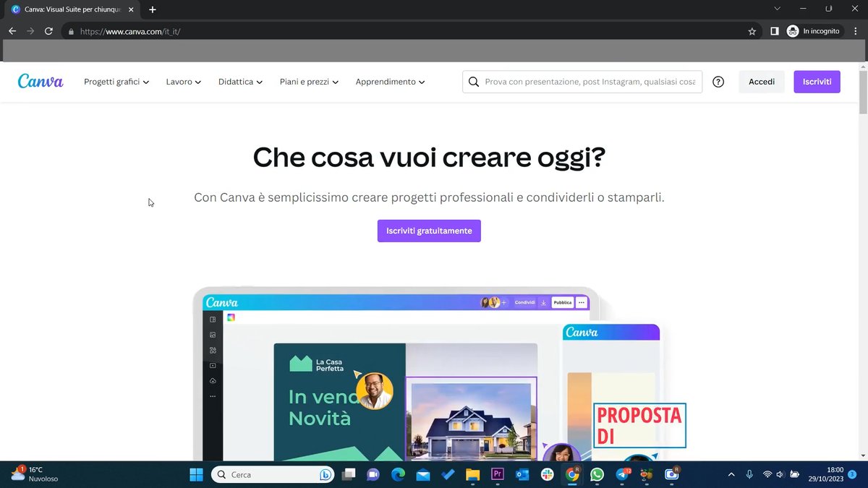Viewport: 868px width, 488px height.
Task: Expand the Progetti grafici menu
Action: coord(116,82)
